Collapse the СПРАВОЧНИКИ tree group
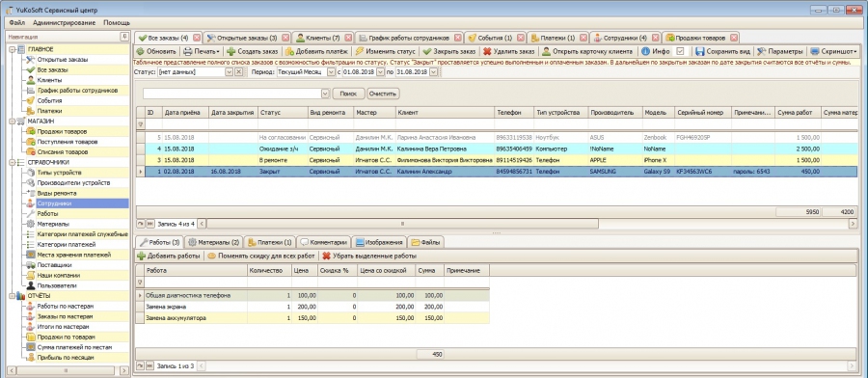Image resolution: width=868 pixels, height=378 pixels. coord(13,162)
